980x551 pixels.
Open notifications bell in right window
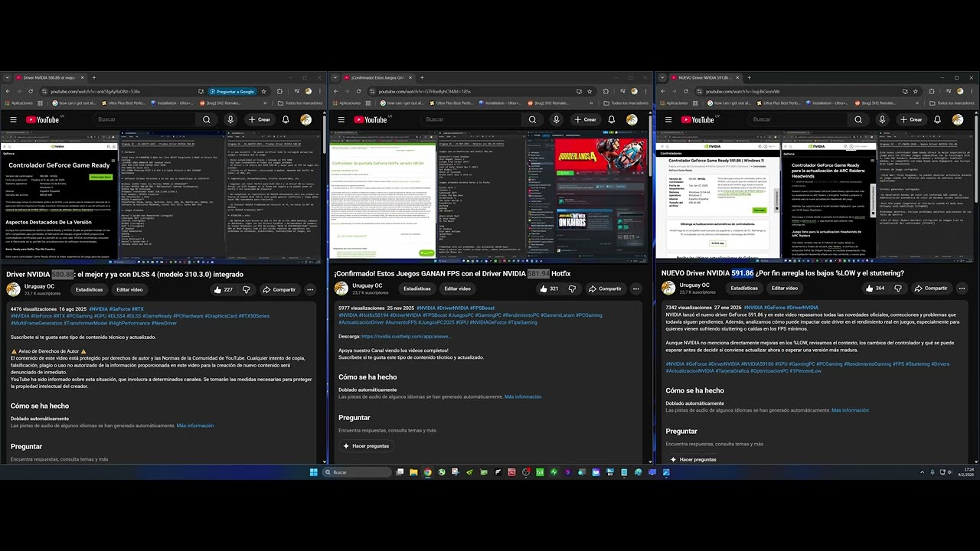tap(938, 119)
